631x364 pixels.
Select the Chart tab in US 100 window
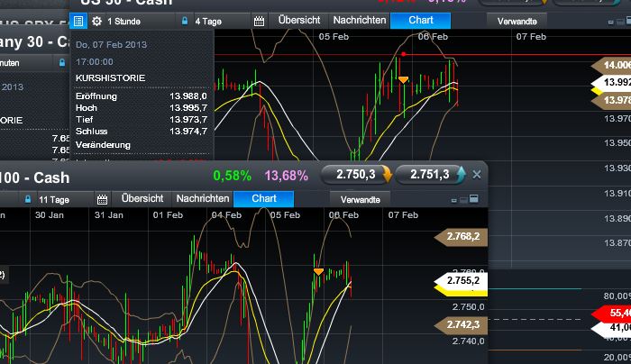pyautogui.click(x=263, y=199)
